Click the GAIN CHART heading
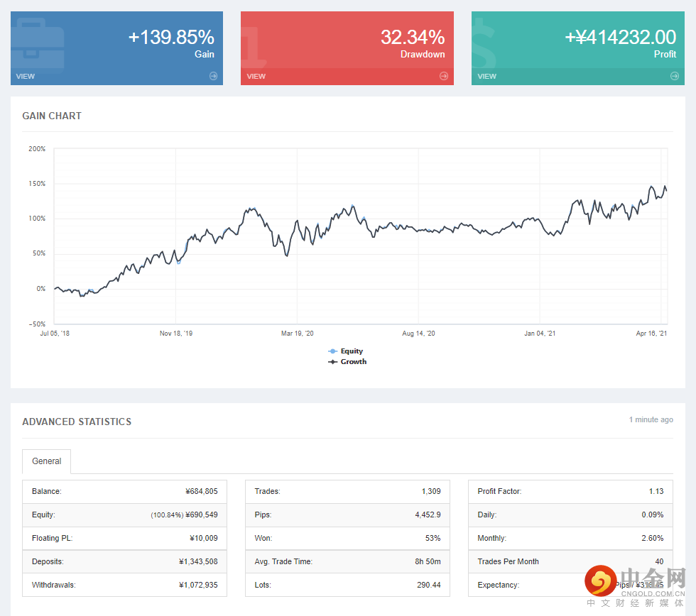 pos(52,116)
